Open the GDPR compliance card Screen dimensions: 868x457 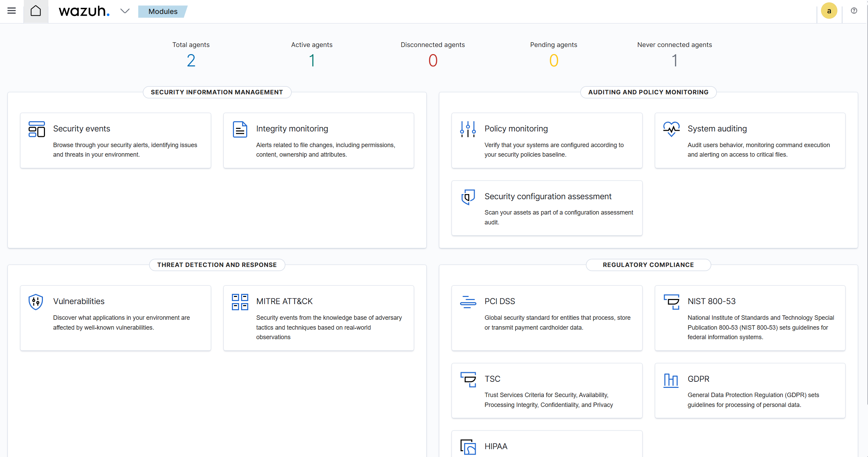click(x=698, y=379)
